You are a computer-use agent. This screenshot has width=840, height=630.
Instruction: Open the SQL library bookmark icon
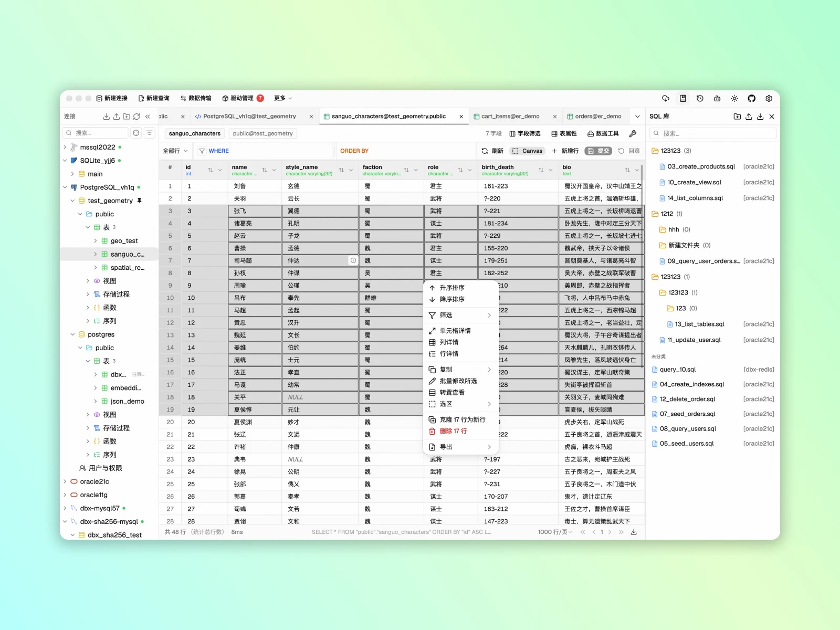point(682,98)
